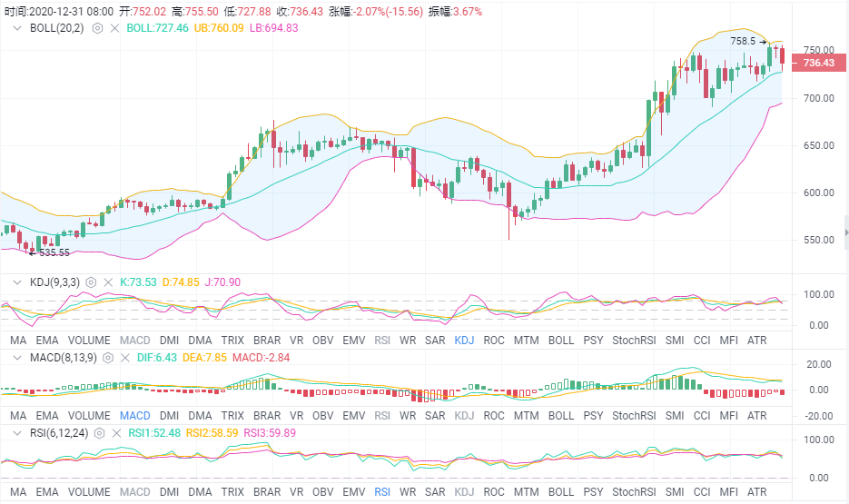Image resolution: width=849 pixels, height=504 pixels.
Task: Select BOLL in MACD panel indicator row
Action: (x=561, y=415)
